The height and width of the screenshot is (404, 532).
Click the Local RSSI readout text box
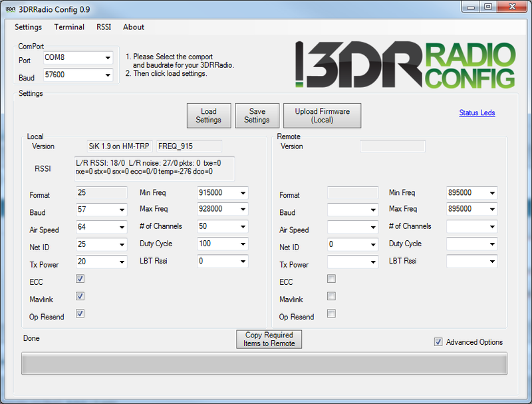tap(154, 169)
